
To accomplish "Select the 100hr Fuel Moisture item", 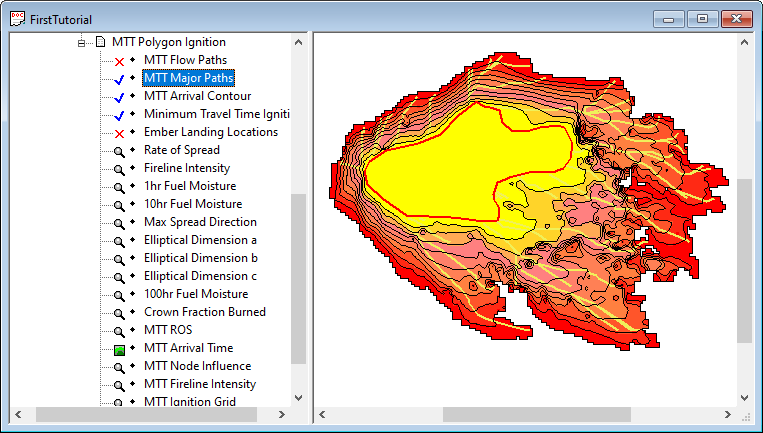I will (196, 294).
